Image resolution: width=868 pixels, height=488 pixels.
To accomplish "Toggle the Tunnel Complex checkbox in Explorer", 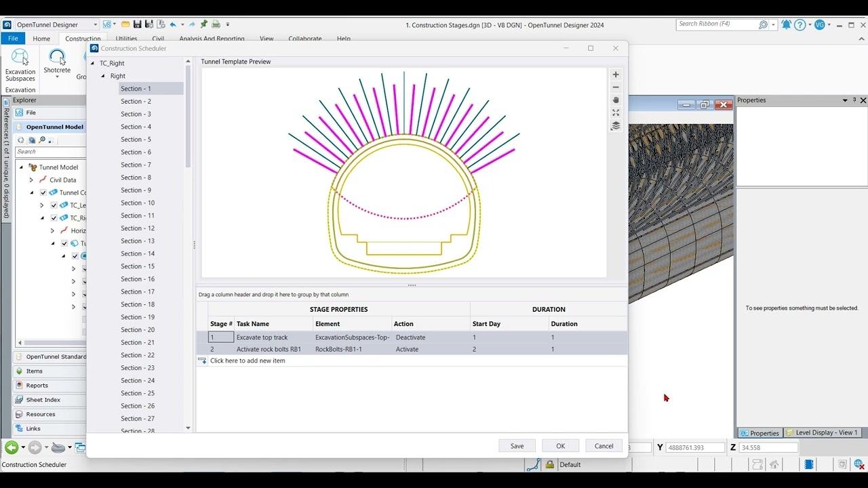I will 43,192.
